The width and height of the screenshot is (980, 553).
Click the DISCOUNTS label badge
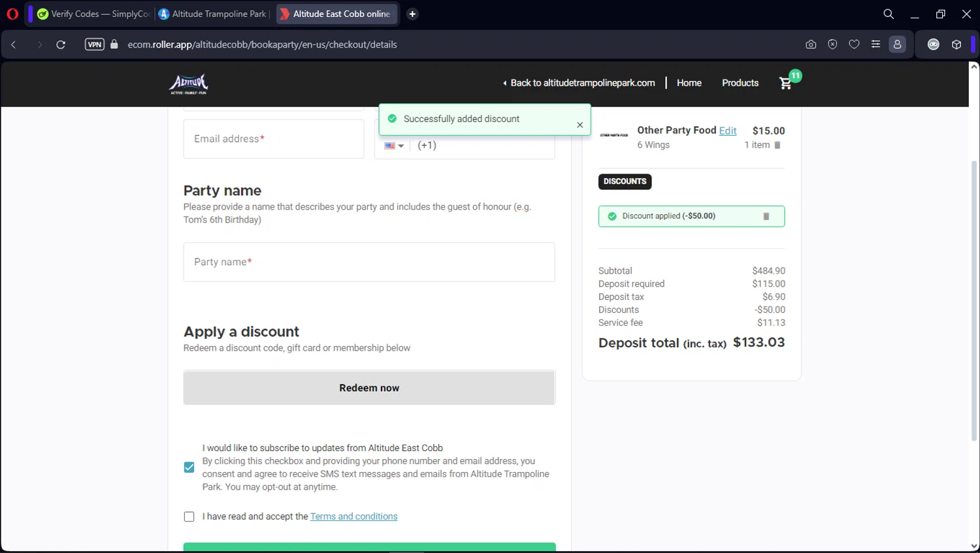[x=625, y=182]
